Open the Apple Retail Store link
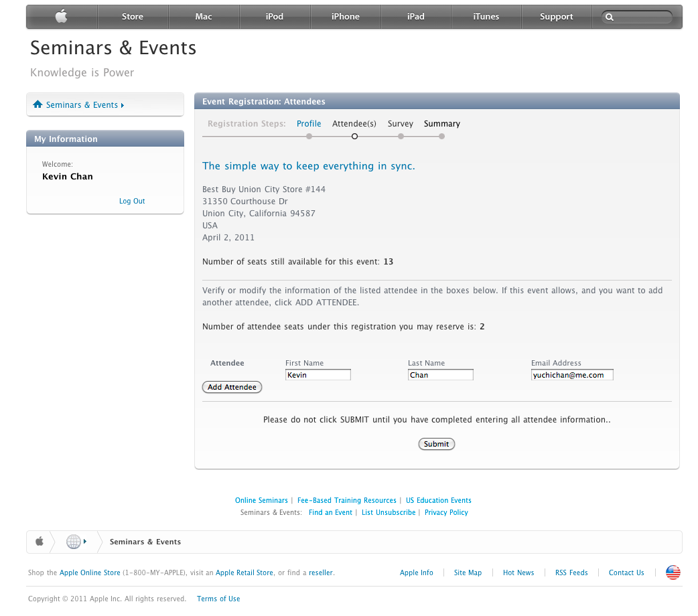Viewport: 698px width, 616px height. (x=245, y=572)
